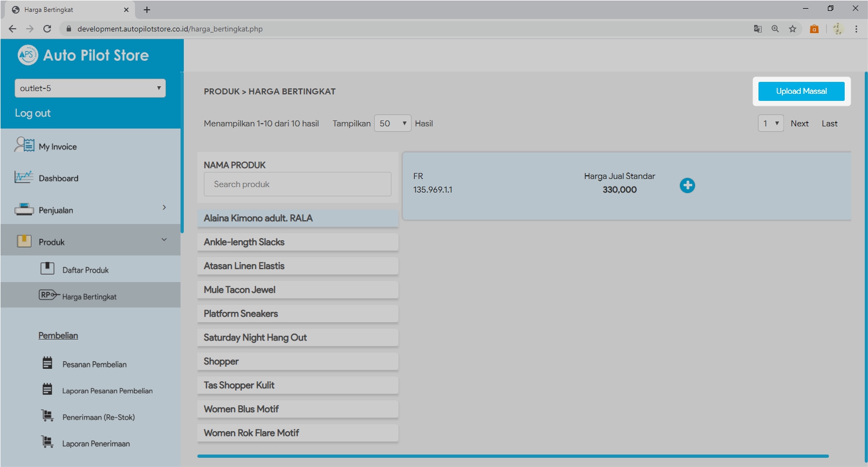Open Laporan Pesanan Pembelian menu item
This screenshot has height=467, width=868.
[x=107, y=391]
